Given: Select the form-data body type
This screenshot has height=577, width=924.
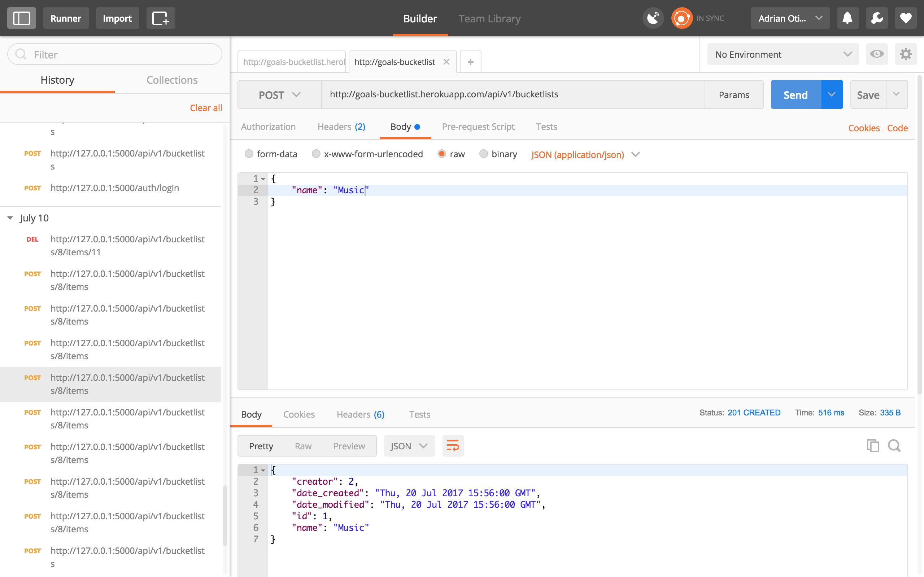Looking at the screenshot, I should (249, 154).
